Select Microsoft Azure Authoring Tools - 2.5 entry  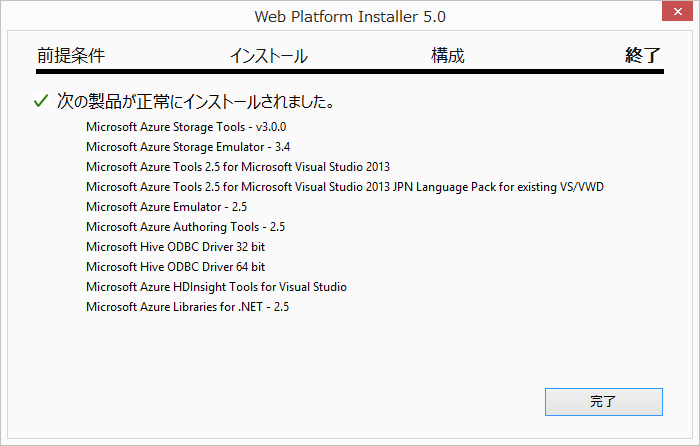click(x=185, y=227)
